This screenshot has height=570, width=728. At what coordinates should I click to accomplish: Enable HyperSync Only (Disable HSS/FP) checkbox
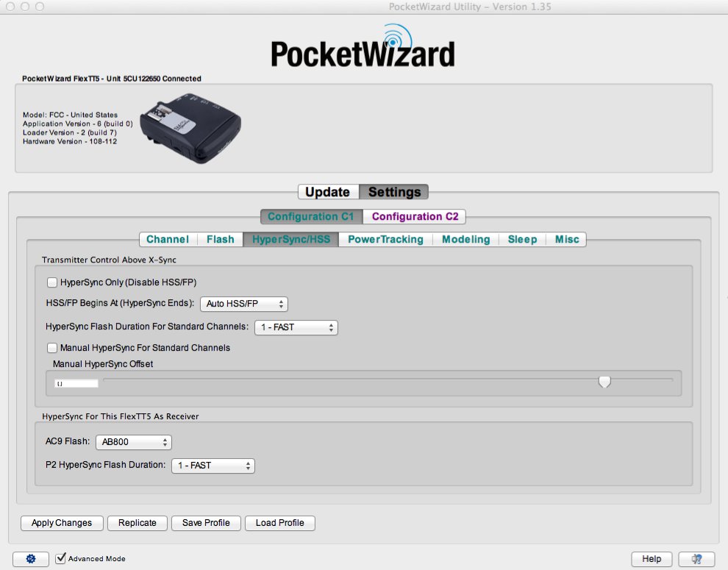(x=52, y=282)
